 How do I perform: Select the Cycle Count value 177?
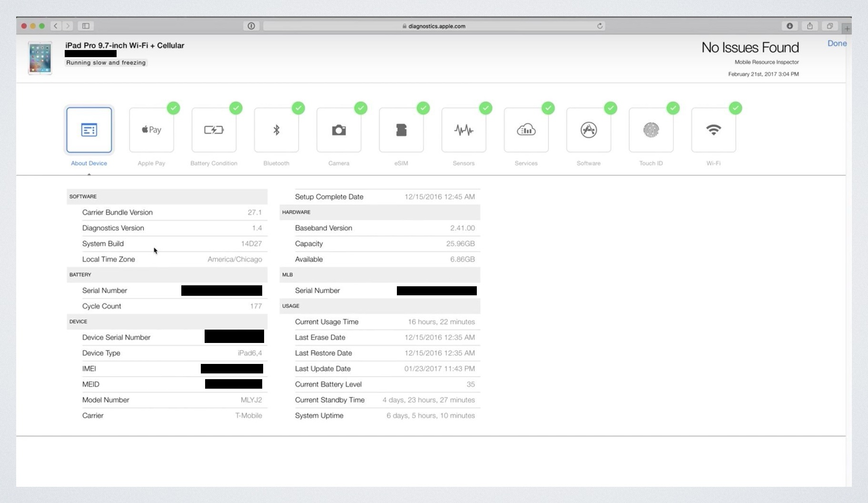[256, 306]
